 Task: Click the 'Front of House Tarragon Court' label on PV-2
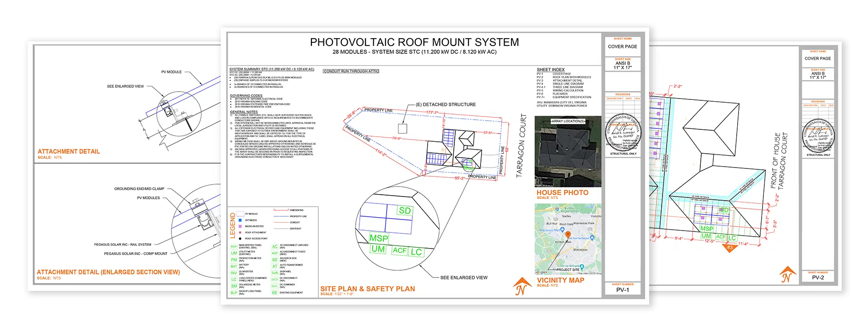tap(779, 161)
